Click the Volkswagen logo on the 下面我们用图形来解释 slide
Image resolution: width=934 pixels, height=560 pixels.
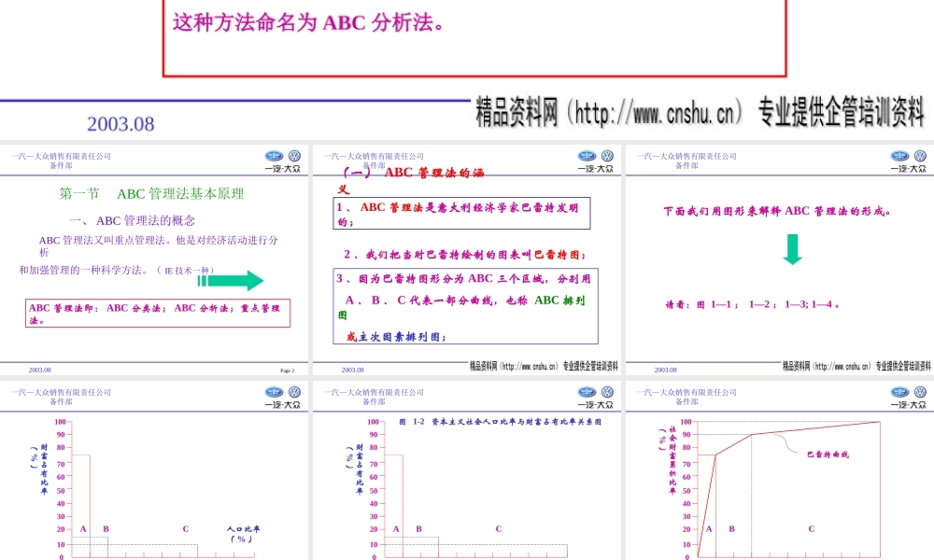(920, 156)
